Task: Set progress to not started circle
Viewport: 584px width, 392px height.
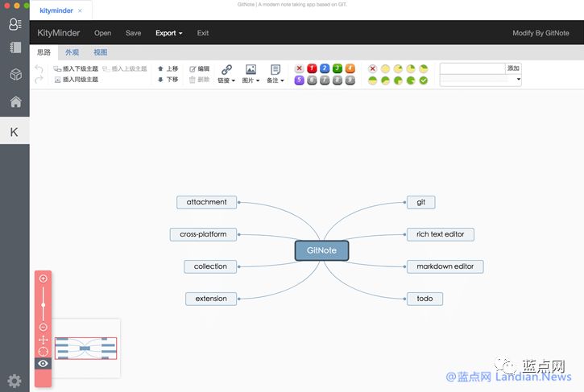Action: (x=386, y=68)
